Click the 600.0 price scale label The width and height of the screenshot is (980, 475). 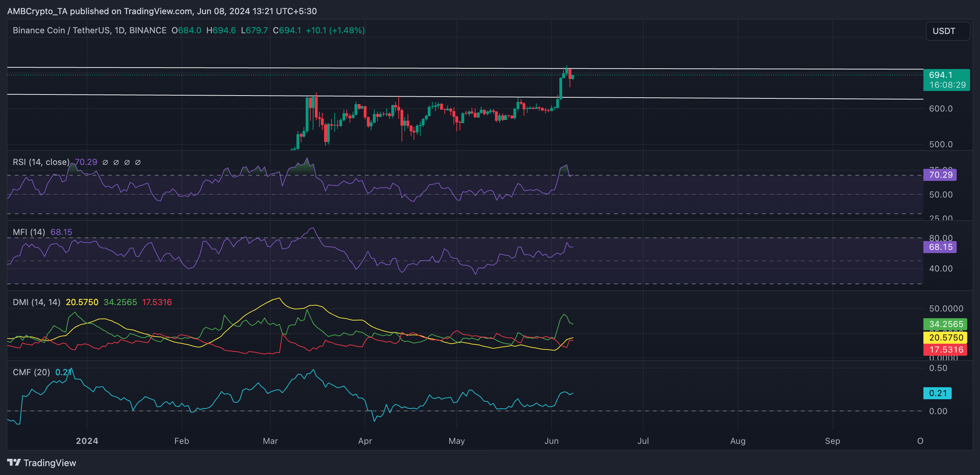[x=940, y=109]
